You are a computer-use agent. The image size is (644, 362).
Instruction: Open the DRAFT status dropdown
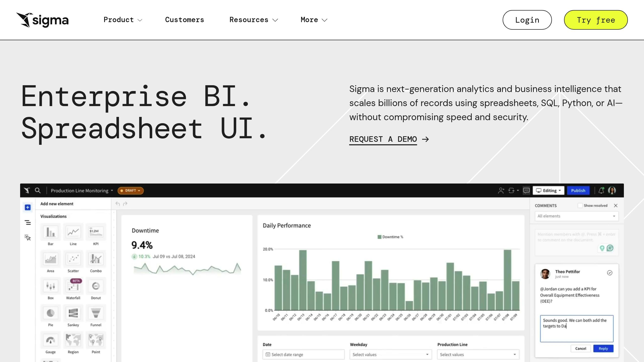tap(131, 191)
